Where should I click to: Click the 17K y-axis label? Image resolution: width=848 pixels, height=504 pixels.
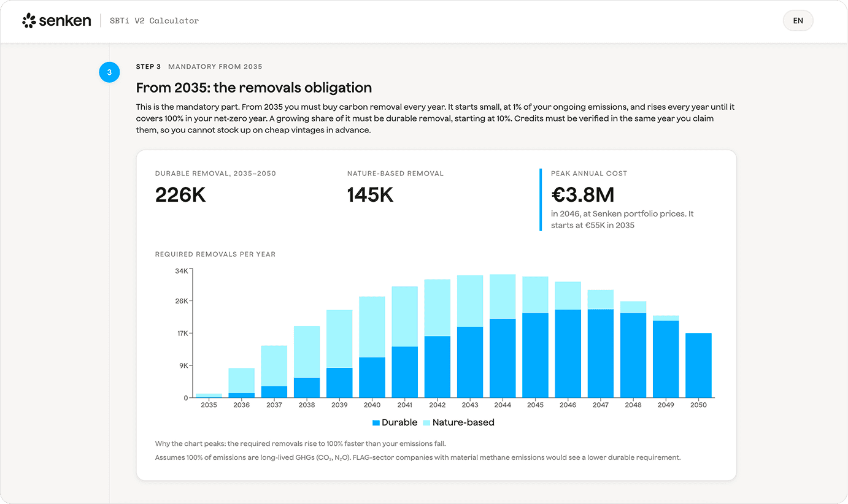coord(182,334)
